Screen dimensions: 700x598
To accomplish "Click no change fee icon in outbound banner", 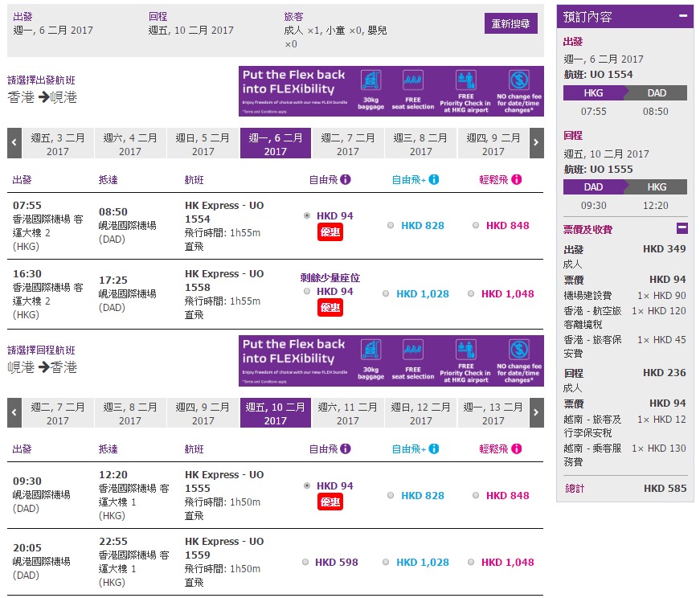I will [x=518, y=81].
